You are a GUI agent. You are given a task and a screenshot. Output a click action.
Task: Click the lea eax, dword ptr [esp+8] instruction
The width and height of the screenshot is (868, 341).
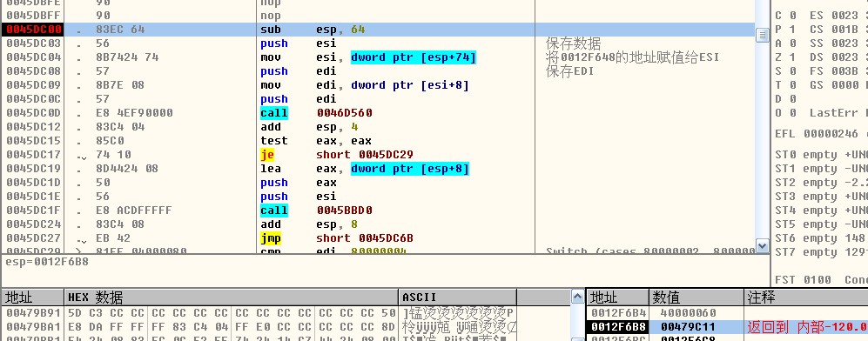[x=365, y=169]
